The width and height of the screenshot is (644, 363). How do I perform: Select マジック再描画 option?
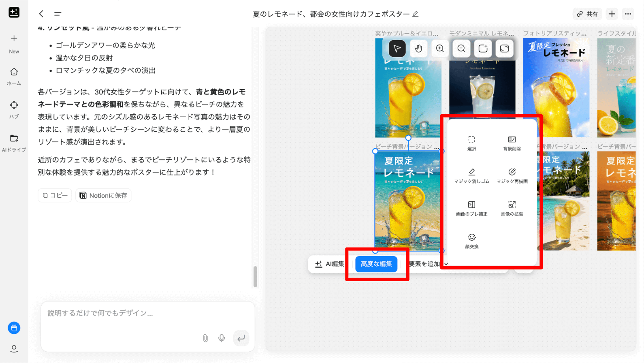click(x=512, y=176)
